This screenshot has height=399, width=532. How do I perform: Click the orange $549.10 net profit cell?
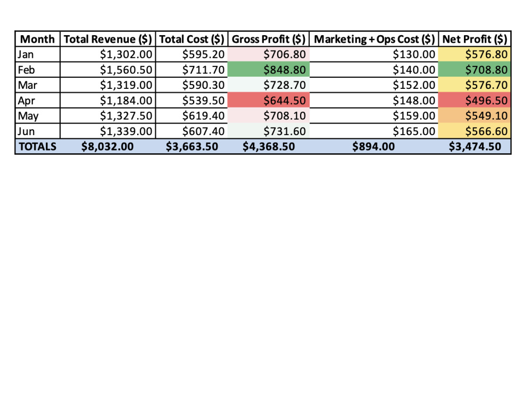click(475, 115)
